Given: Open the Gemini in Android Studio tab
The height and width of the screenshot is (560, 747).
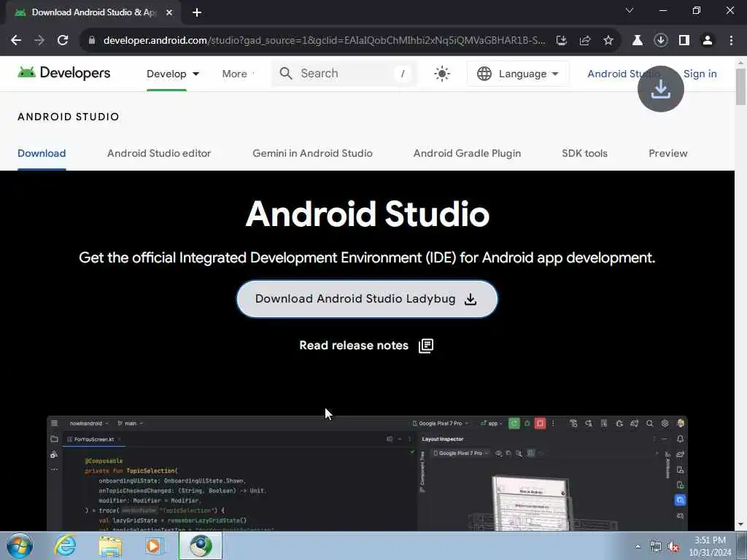Looking at the screenshot, I should (312, 153).
